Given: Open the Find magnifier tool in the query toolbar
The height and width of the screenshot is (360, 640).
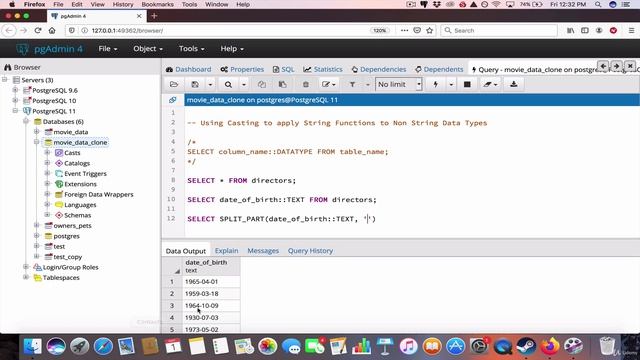Looking at the screenshot, I should pos(228,84).
